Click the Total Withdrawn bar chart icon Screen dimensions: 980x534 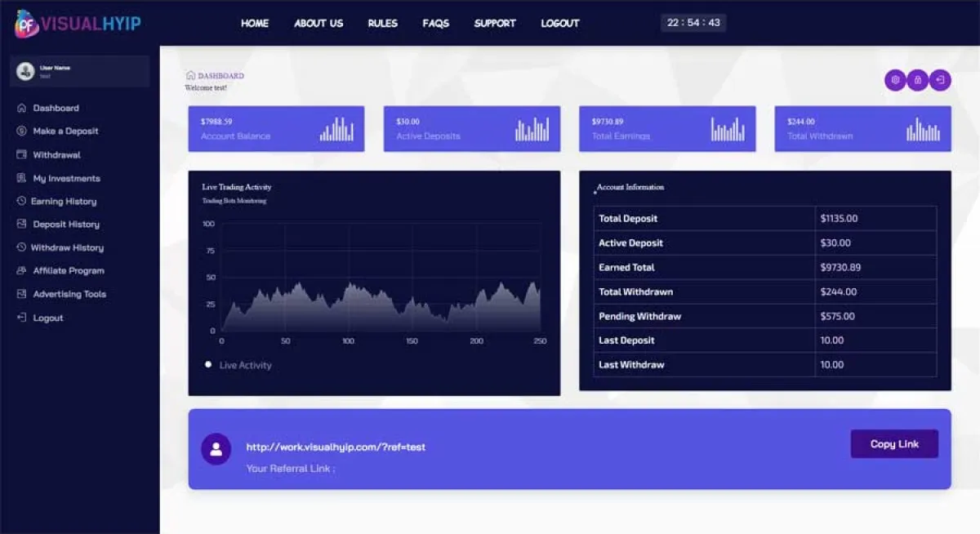click(x=924, y=129)
